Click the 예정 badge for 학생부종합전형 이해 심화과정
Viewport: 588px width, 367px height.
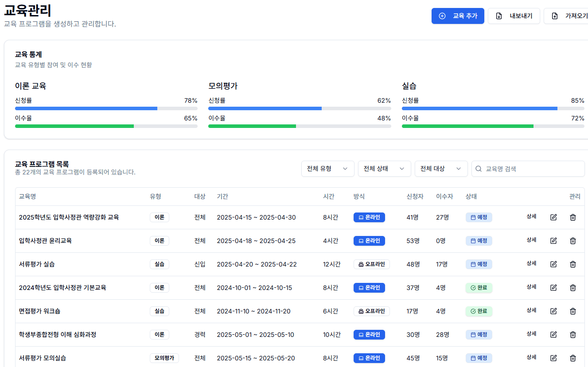point(479,335)
